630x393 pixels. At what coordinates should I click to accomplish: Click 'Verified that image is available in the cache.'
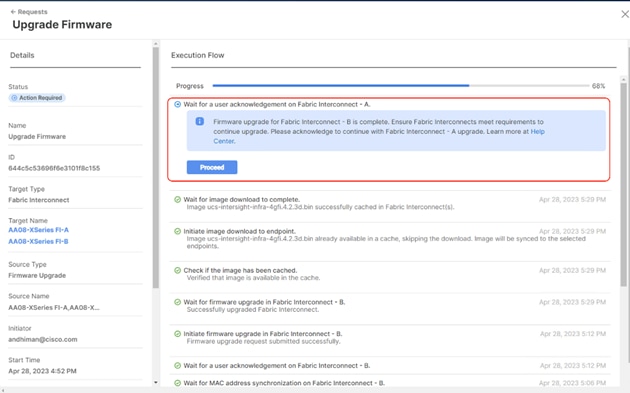(x=254, y=278)
